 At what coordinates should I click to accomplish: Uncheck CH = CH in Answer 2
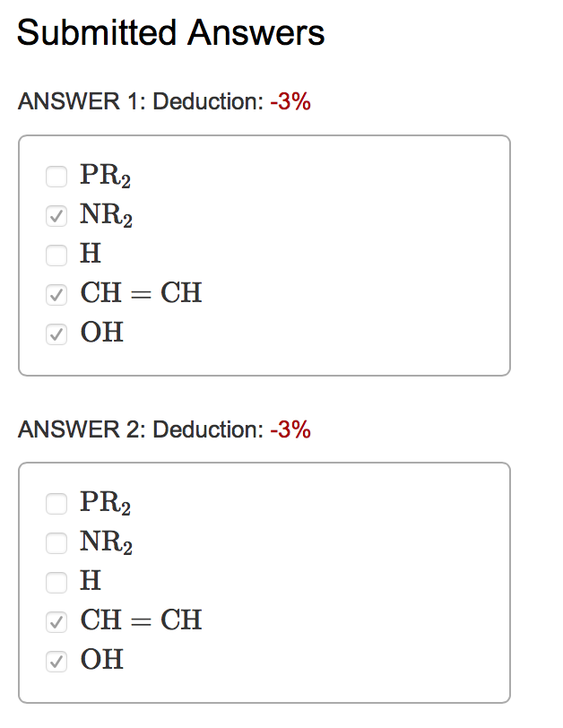pyautogui.click(x=56, y=621)
